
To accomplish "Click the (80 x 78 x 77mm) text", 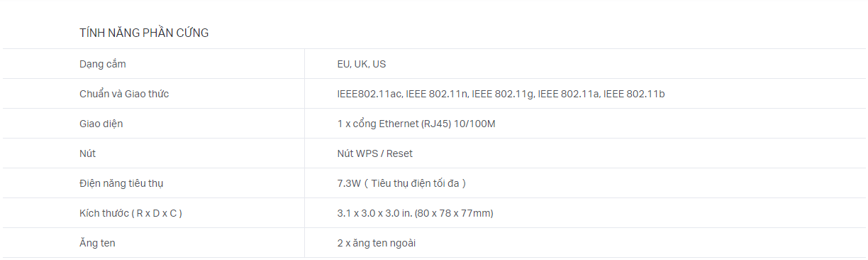I will (454, 213).
